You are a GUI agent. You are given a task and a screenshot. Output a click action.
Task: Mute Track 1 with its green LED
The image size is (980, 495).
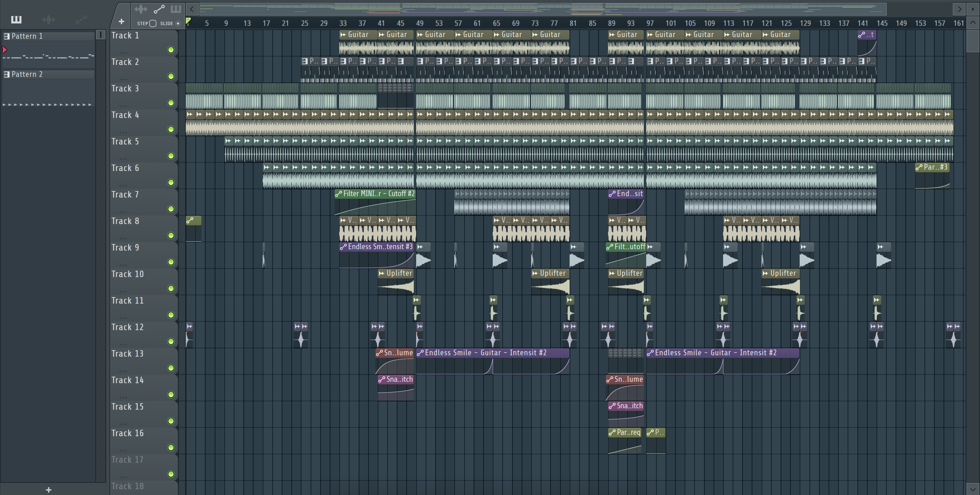click(x=171, y=50)
